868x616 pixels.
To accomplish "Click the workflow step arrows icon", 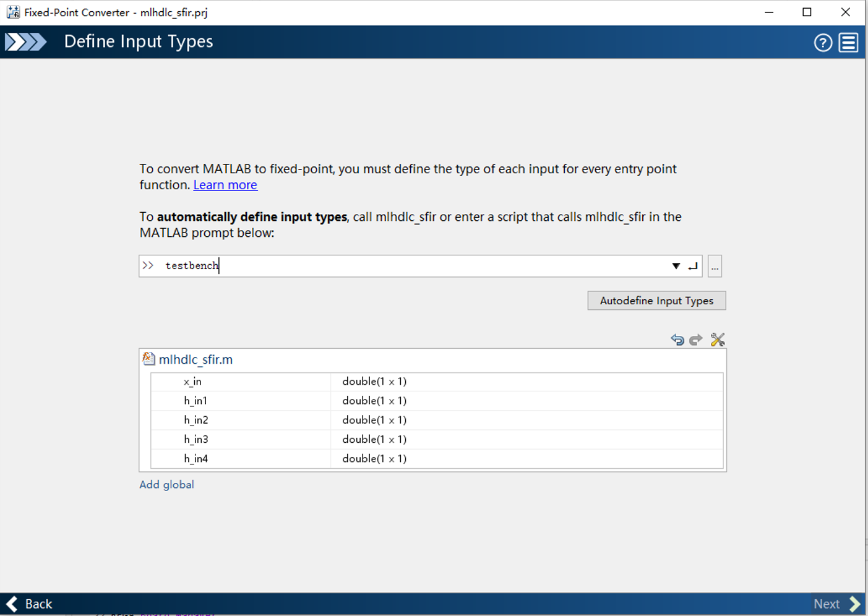I will (x=26, y=41).
